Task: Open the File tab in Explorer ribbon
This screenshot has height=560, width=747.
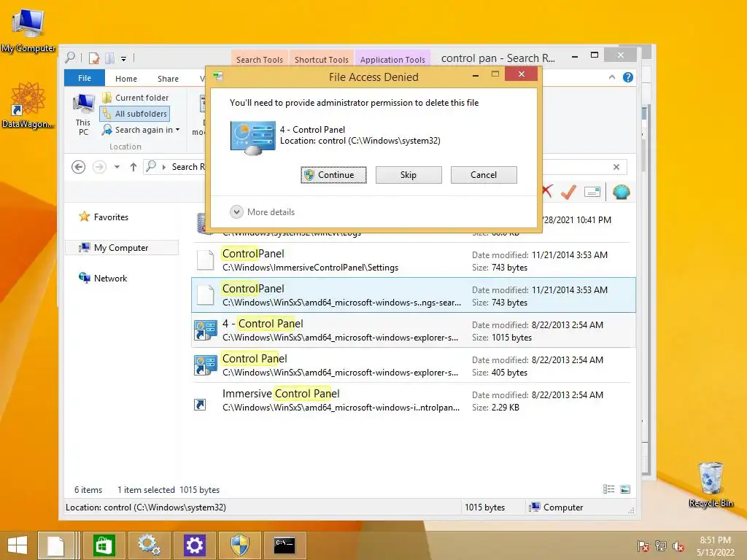Action: click(85, 78)
